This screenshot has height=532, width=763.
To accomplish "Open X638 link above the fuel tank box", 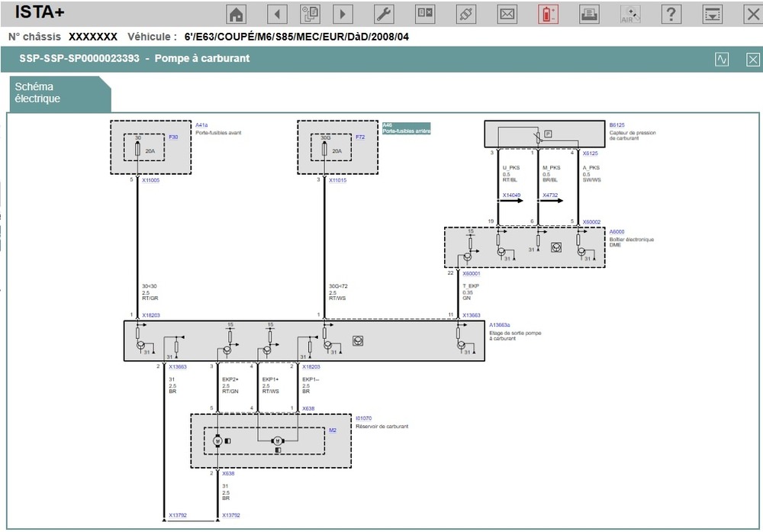I will [x=308, y=409].
